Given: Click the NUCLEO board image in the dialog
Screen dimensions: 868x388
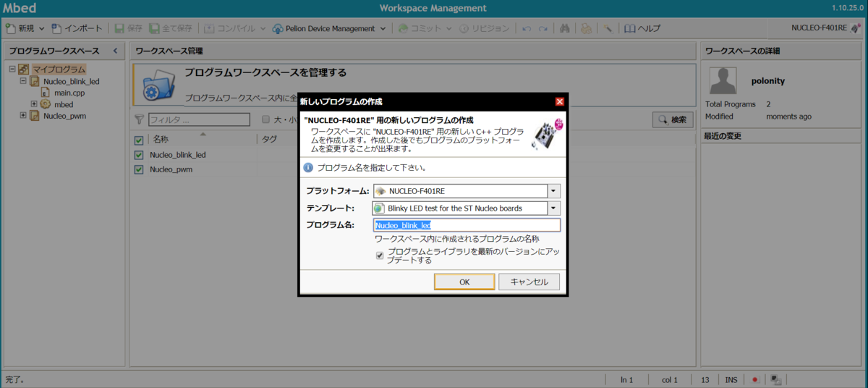Looking at the screenshot, I should (x=546, y=134).
